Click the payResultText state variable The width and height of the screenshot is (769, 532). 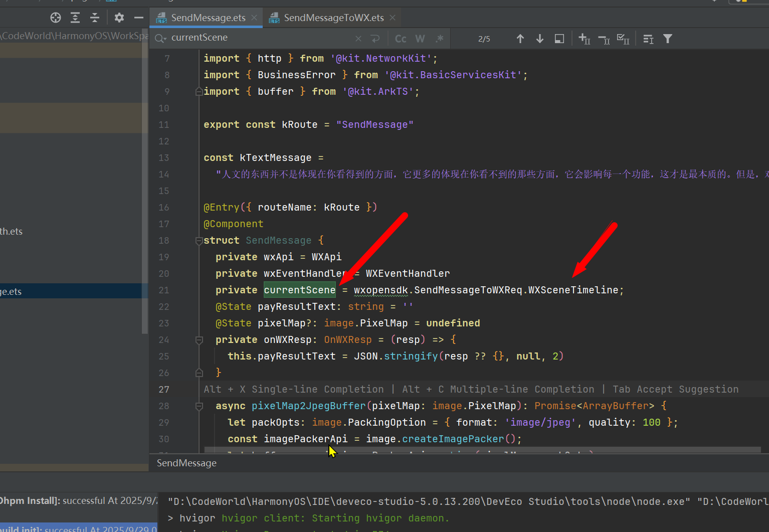click(296, 306)
